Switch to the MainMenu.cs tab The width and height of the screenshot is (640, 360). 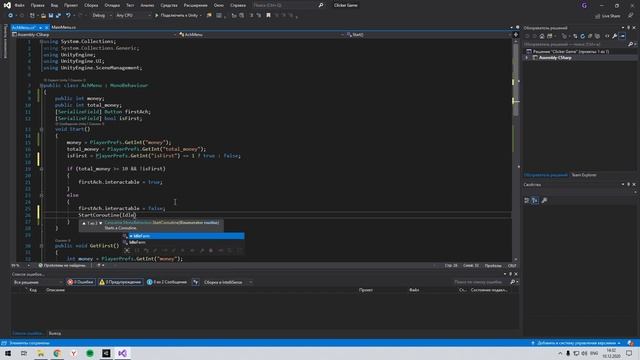64,27
